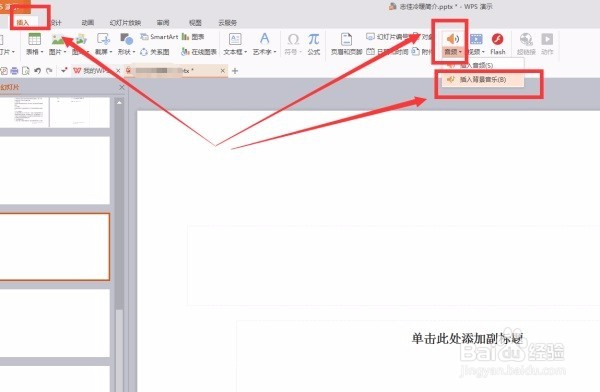Choose 插入背景音乐(B) from audio menu

click(483, 79)
